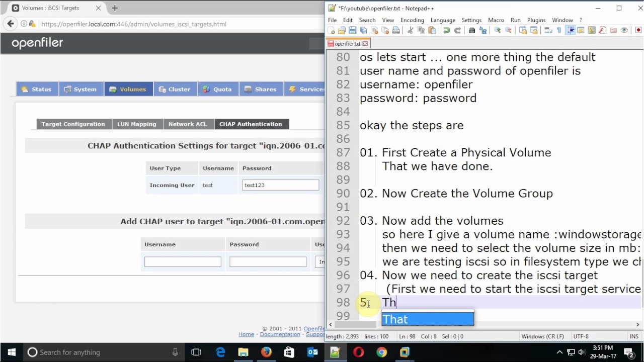Create a new file in Notepad++ toolbar
Viewport: 644px width, 362px height.
[331, 30]
